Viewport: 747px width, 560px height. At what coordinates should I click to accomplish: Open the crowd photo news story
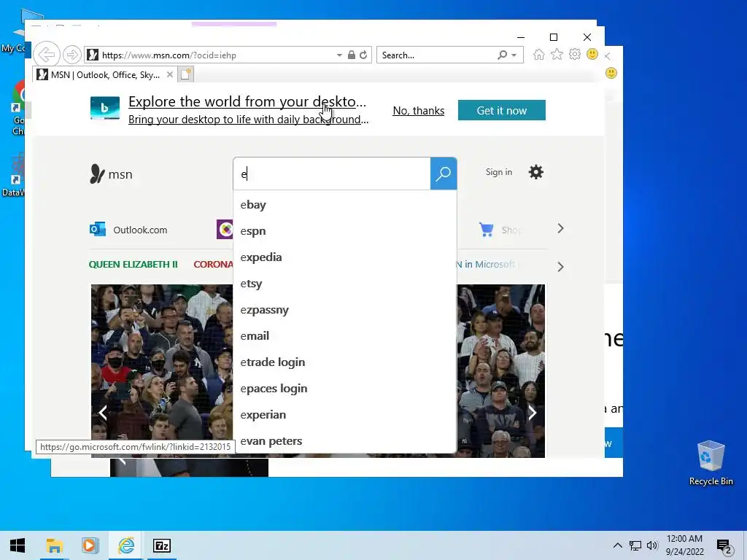162,362
